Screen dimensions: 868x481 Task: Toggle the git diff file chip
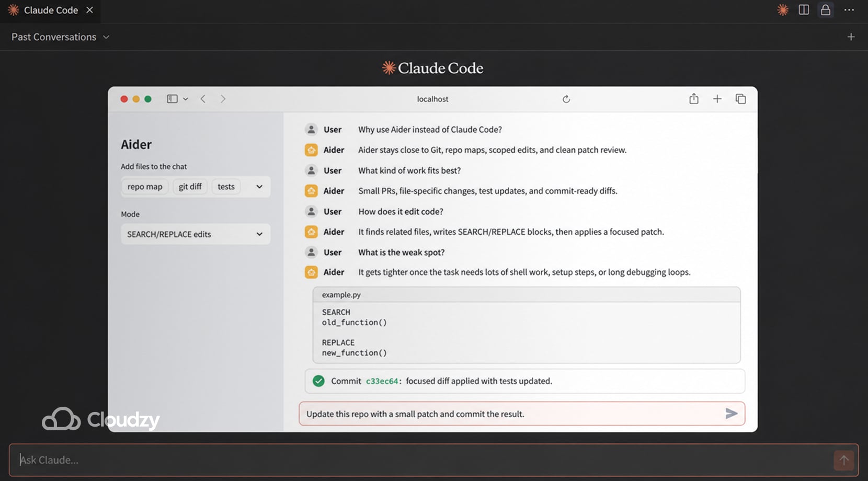click(x=190, y=187)
